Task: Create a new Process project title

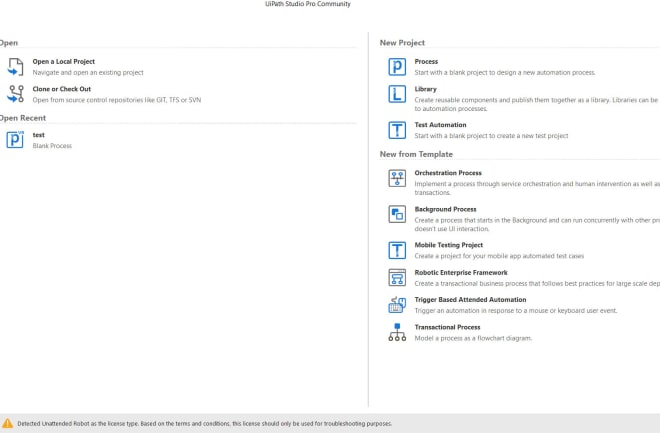Action: [426, 61]
